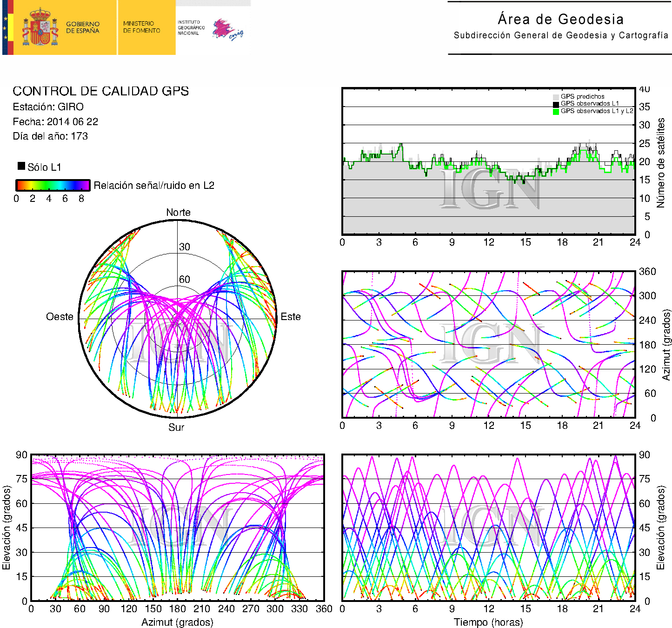Click the Número de satélites axis title
Image resolution: width=672 pixels, height=628 pixels.
[x=660, y=162]
